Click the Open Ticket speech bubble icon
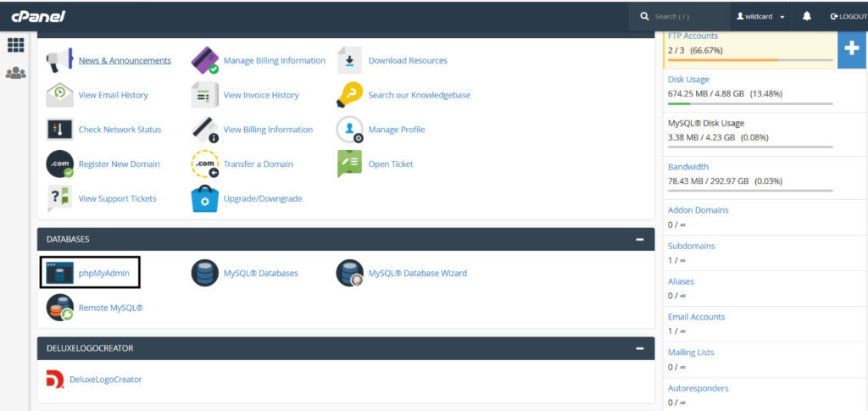Screen dimensions: 868x411 (x=350, y=164)
